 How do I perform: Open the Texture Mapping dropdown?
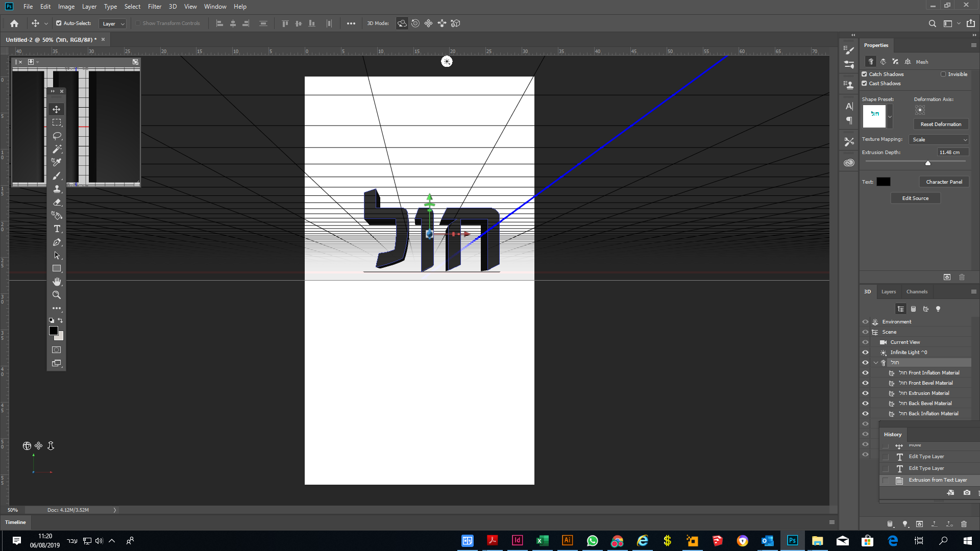coord(938,139)
